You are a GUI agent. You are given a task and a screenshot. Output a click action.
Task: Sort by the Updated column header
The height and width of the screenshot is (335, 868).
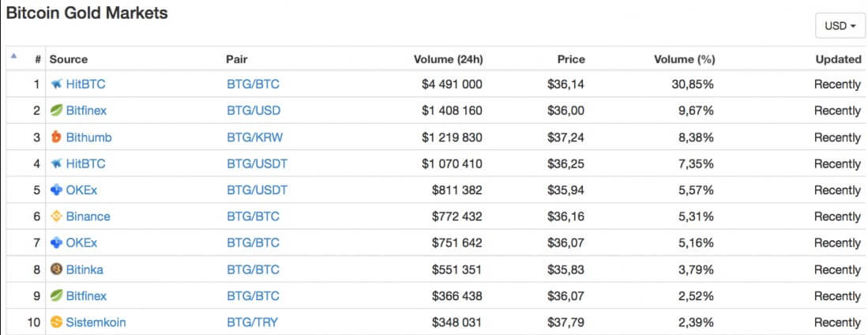[838, 59]
